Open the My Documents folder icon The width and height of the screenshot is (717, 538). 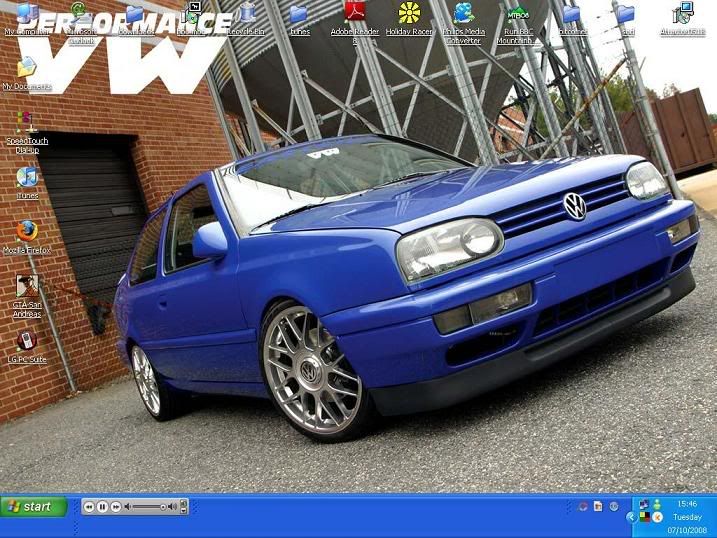[27, 70]
